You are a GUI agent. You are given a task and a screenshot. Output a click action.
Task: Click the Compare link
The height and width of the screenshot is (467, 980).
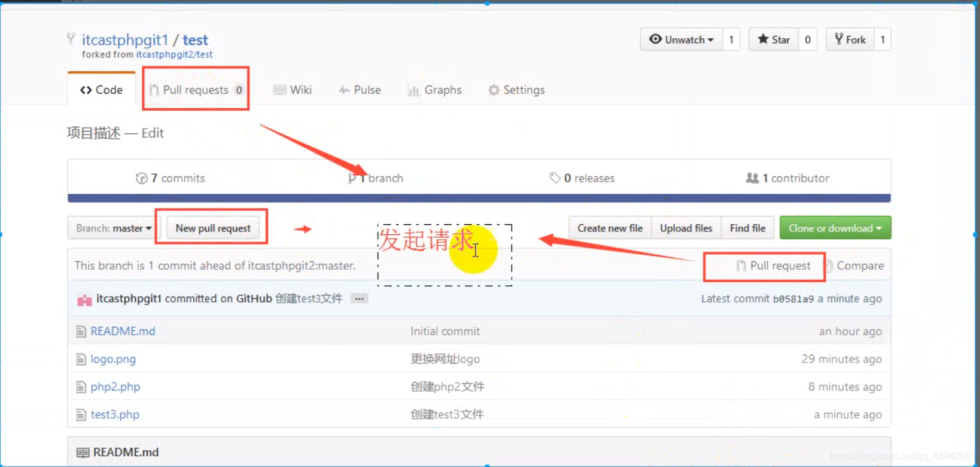pyautogui.click(x=854, y=265)
